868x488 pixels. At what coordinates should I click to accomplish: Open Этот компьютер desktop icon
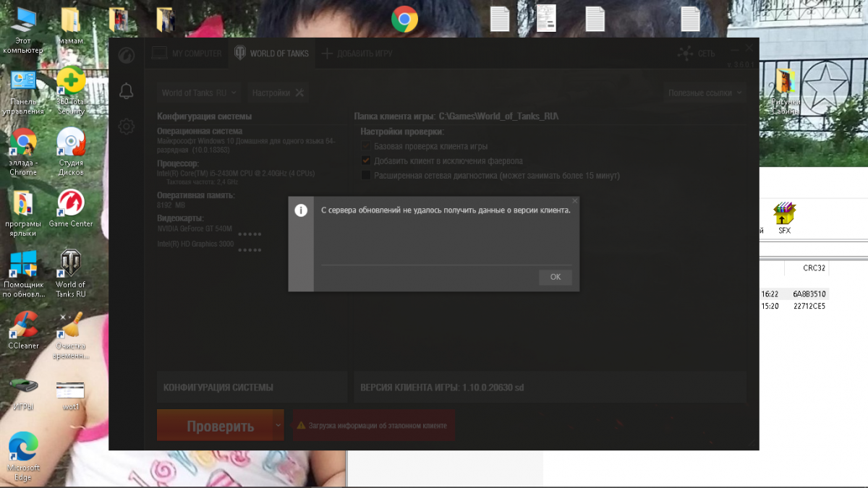(23, 30)
